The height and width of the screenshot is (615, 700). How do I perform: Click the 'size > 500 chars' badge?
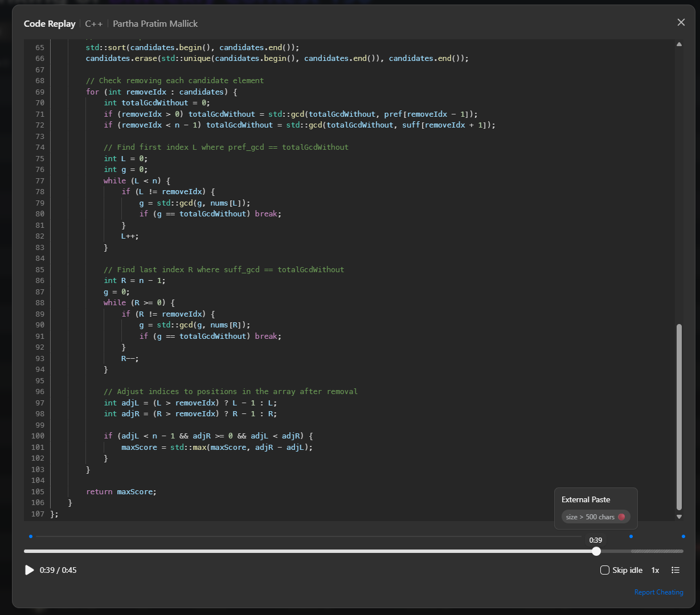[595, 516]
